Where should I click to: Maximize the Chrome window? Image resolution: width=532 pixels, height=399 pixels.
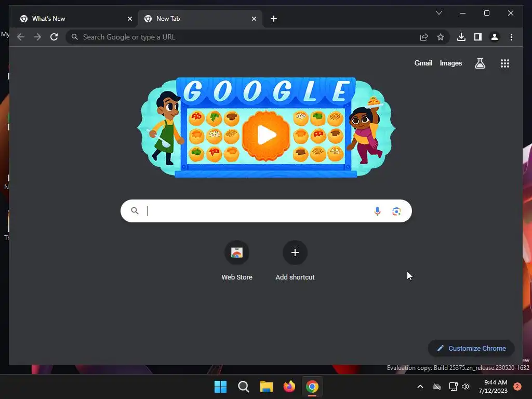click(486, 13)
